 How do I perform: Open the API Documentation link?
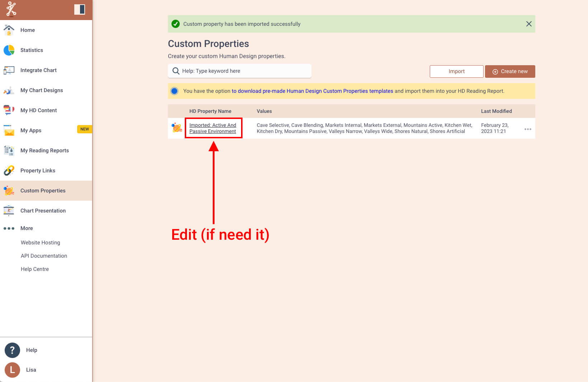tap(44, 256)
